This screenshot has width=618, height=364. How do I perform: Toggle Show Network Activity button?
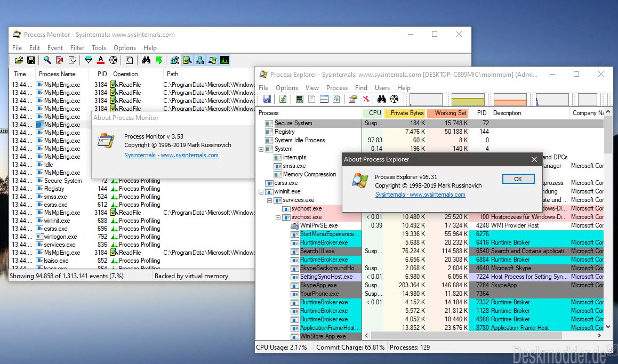tap(200, 60)
